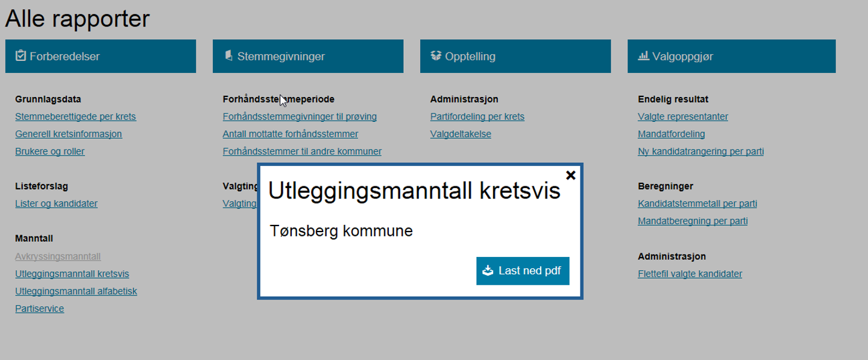
Task: Click the download icon in the pdf button
Action: [x=488, y=271]
